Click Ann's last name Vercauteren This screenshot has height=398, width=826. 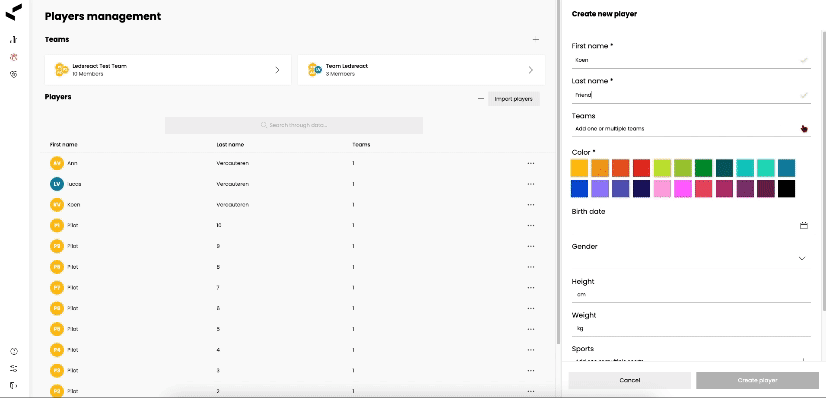click(x=232, y=163)
